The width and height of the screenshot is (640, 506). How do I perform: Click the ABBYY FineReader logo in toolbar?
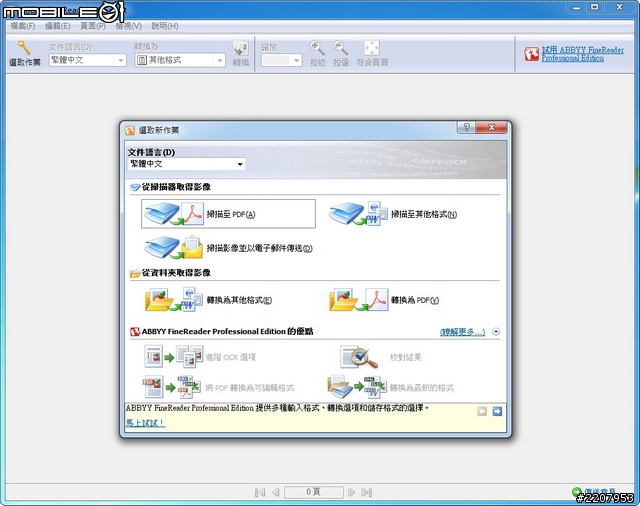coord(531,54)
